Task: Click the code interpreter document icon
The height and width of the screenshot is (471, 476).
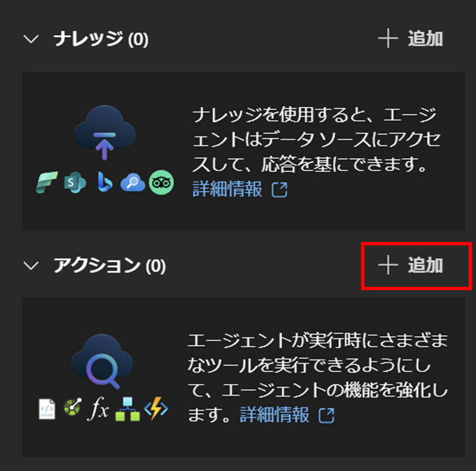Action: tap(47, 409)
